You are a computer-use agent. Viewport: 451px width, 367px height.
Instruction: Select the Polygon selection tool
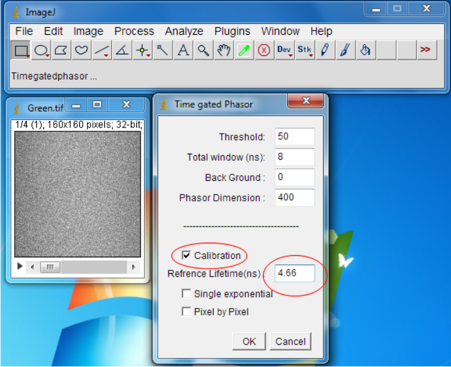click(x=61, y=50)
